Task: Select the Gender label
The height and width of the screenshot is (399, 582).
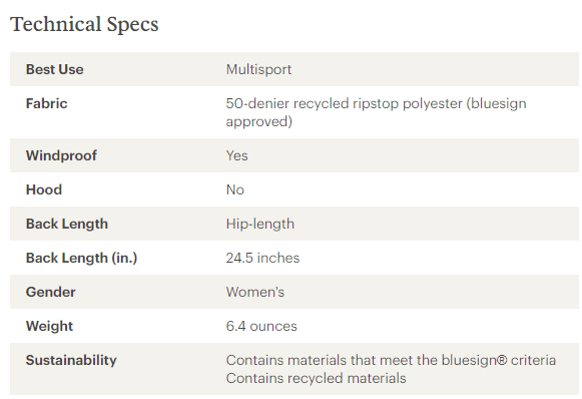Action: point(50,292)
